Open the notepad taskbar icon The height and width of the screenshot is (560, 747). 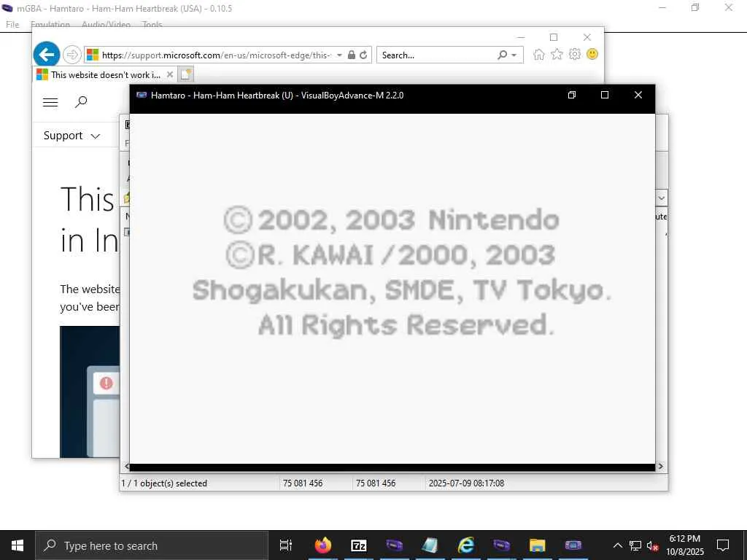pyautogui.click(x=430, y=545)
